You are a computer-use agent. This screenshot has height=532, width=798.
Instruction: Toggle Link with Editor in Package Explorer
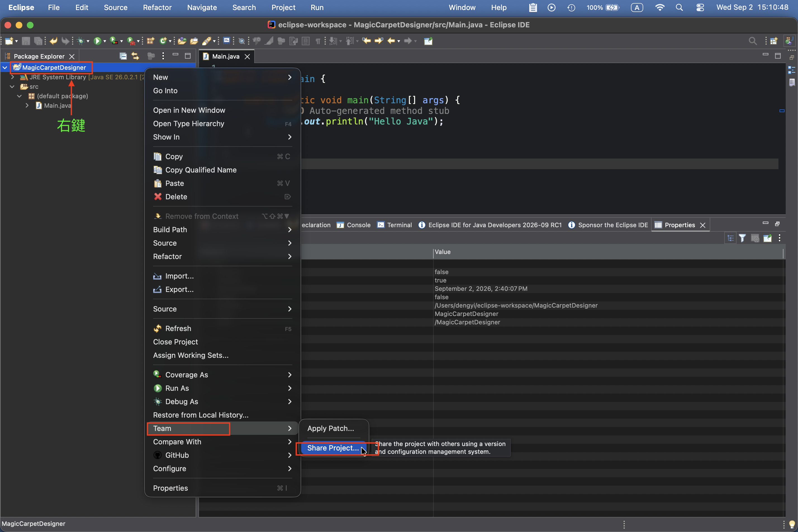pos(136,56)
